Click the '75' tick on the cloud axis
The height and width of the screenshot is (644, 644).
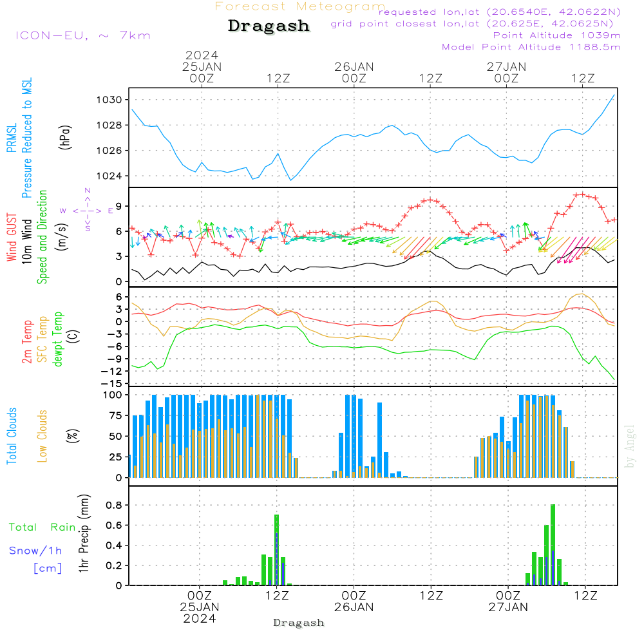(116, 415)
